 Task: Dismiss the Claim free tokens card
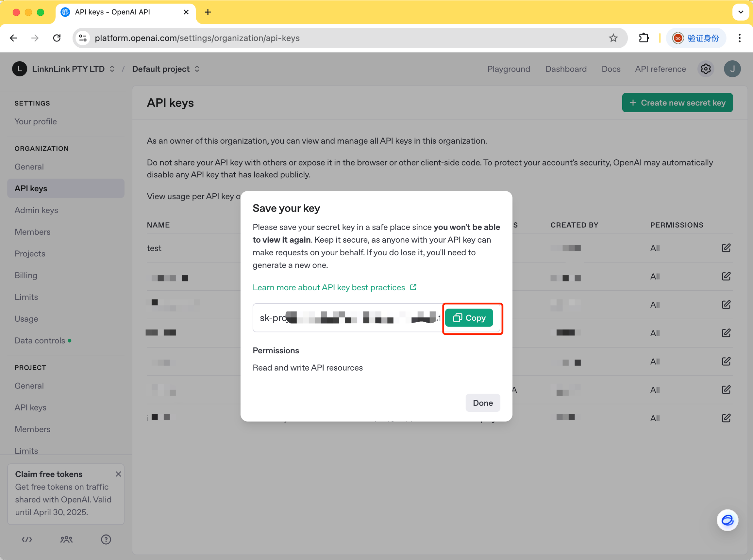(118, 474)
